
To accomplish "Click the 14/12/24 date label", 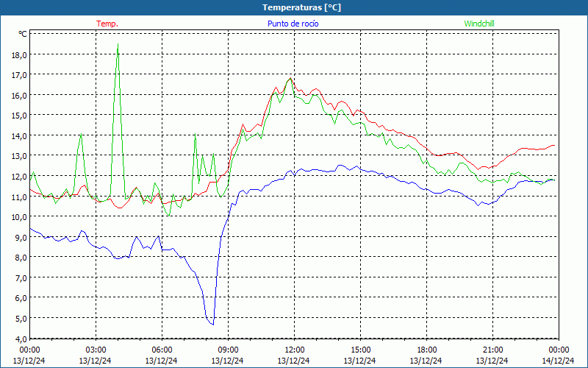I will pos(558,361).
